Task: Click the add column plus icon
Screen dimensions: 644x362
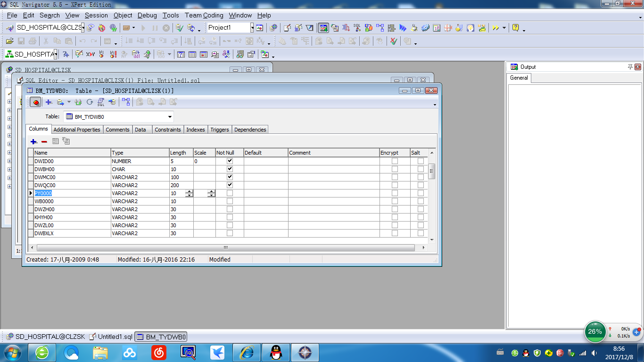Action: [33, 141]
